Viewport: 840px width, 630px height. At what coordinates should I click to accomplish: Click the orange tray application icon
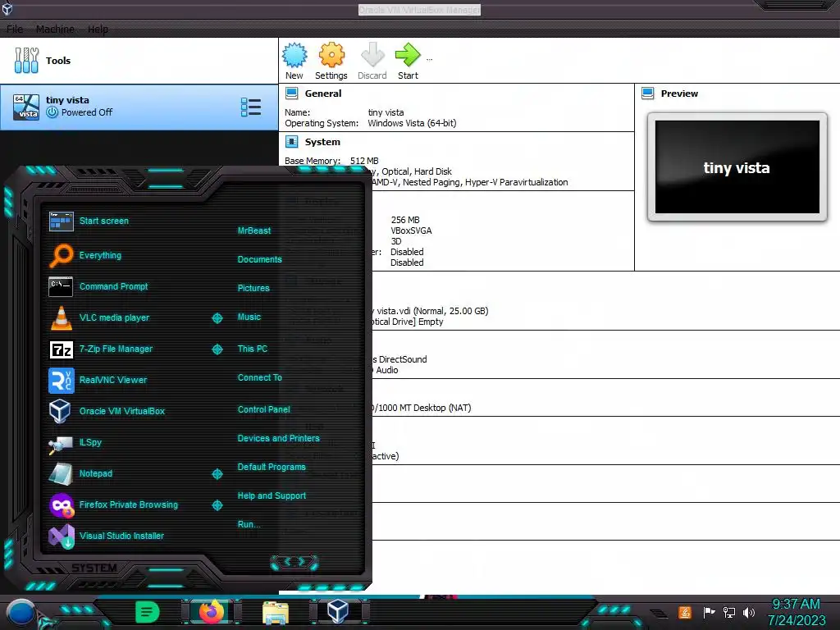pyautogui.click(x=685, y=612)
